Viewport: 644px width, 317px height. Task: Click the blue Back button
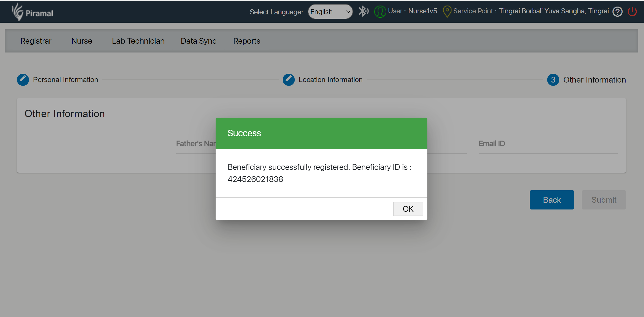click(552, 200)
